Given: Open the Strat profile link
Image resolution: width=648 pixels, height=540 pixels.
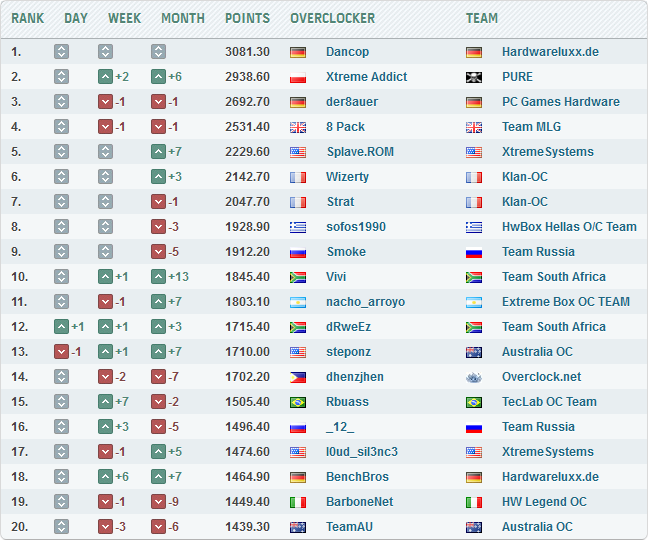Looking at the screenshot, I should click(341, 202).
